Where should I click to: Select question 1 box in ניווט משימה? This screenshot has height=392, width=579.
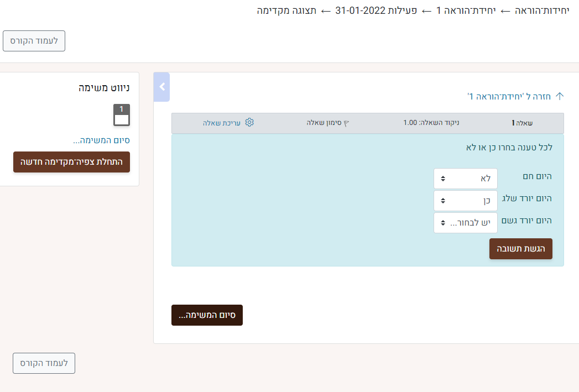coord(122,115)
